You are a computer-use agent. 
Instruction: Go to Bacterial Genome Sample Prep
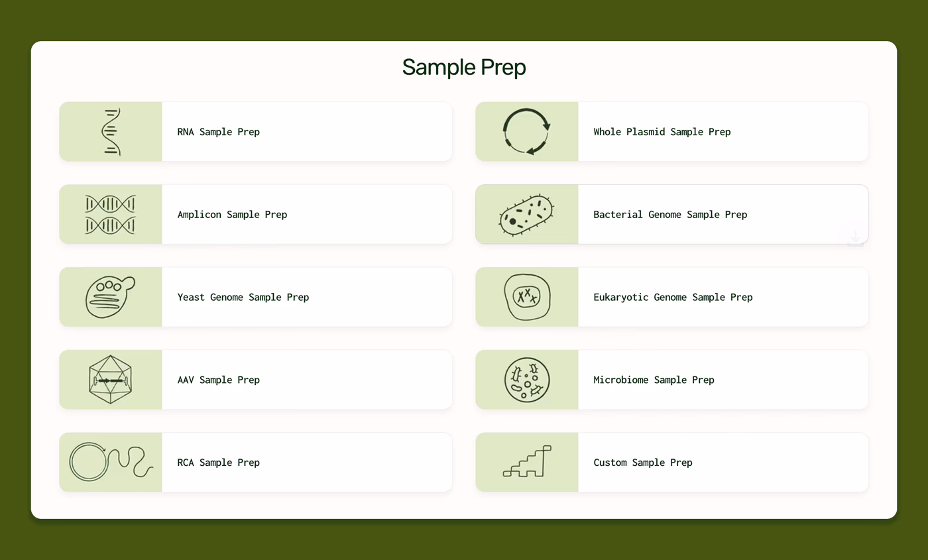click(670, 215)
